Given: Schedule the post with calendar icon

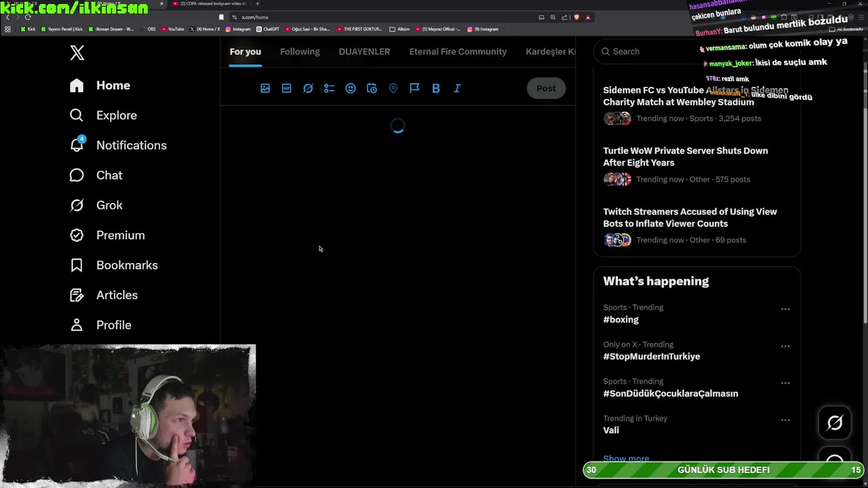Looking at the screenshot, I should point(372,88).
